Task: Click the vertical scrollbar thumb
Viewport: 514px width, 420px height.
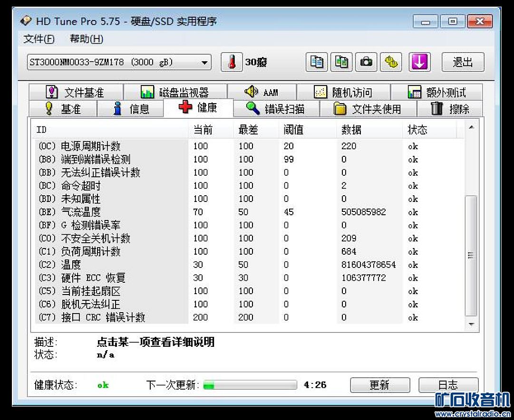Action: [x=471, y=256]
